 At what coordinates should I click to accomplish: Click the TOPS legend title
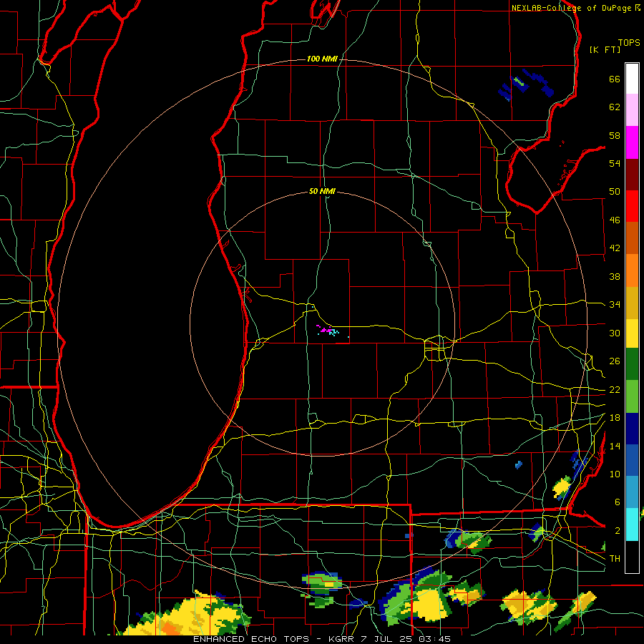[x=629, y=42]
